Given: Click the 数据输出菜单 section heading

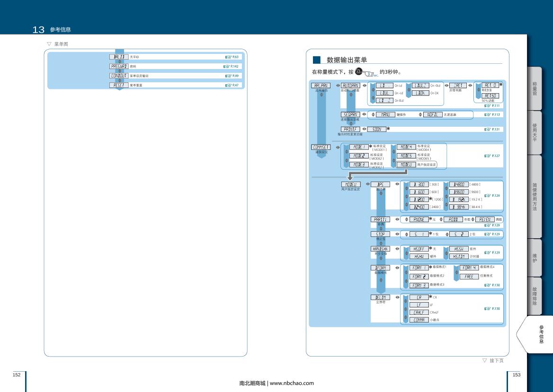Looking at the screenshot, I should [x=347, y=60].
